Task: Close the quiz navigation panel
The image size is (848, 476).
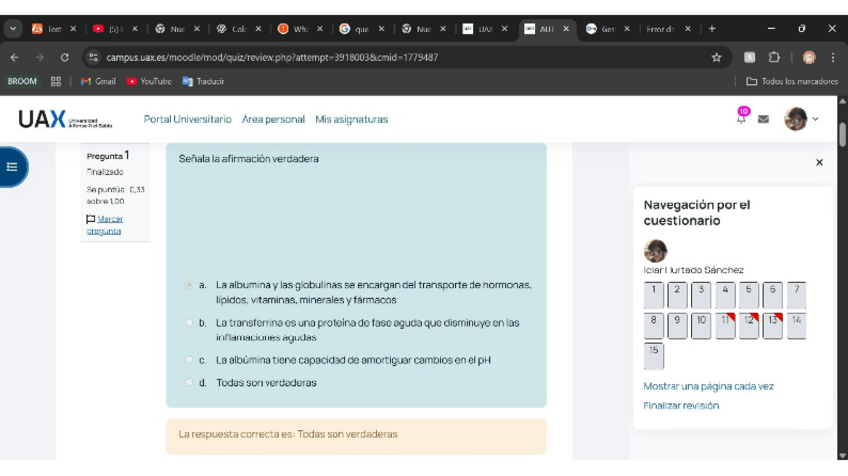Action: (819, 162)
